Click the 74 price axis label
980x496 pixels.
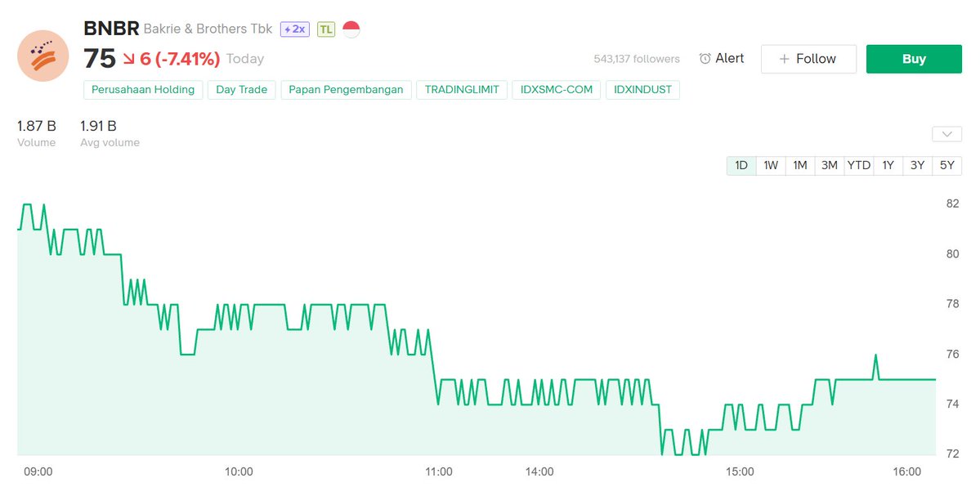coord(952,404)
